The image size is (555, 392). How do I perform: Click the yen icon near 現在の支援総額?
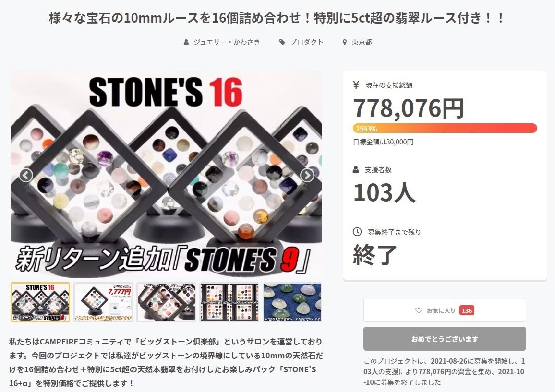[x=356, y=85]
